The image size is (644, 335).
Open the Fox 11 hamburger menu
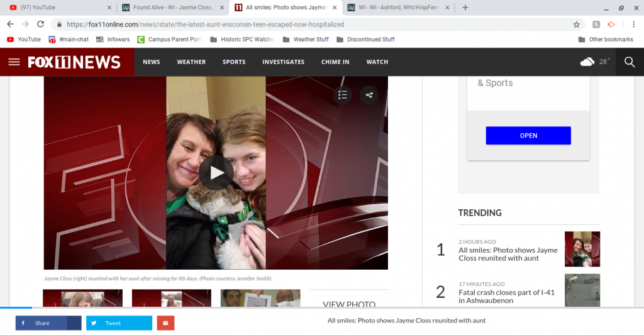[14, 62]
